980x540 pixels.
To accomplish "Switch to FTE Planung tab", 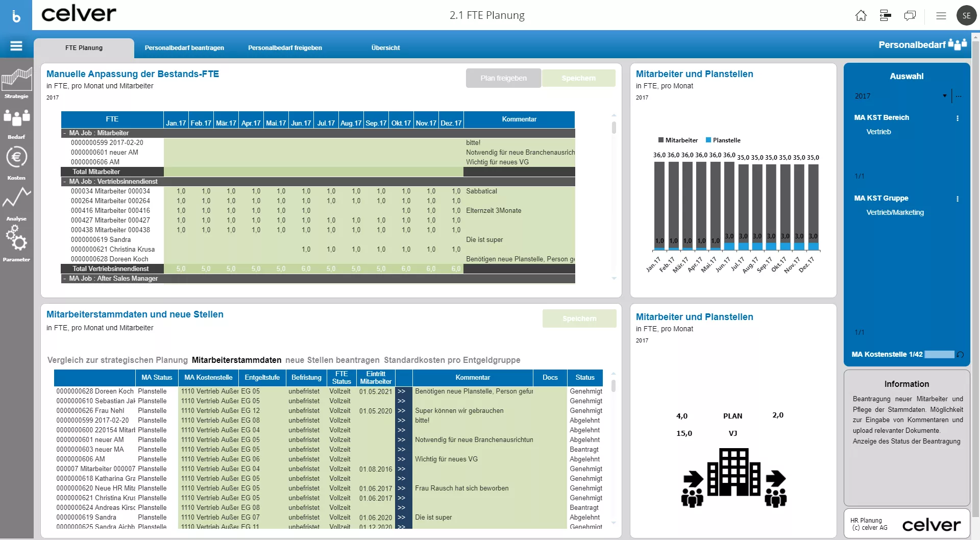I will coord(84,48).
